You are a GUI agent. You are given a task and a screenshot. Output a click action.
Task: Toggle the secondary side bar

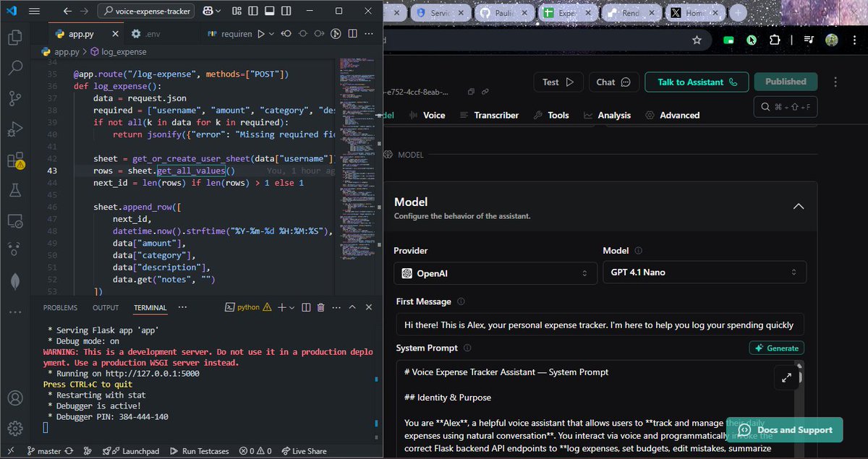[x=285, y=12]
